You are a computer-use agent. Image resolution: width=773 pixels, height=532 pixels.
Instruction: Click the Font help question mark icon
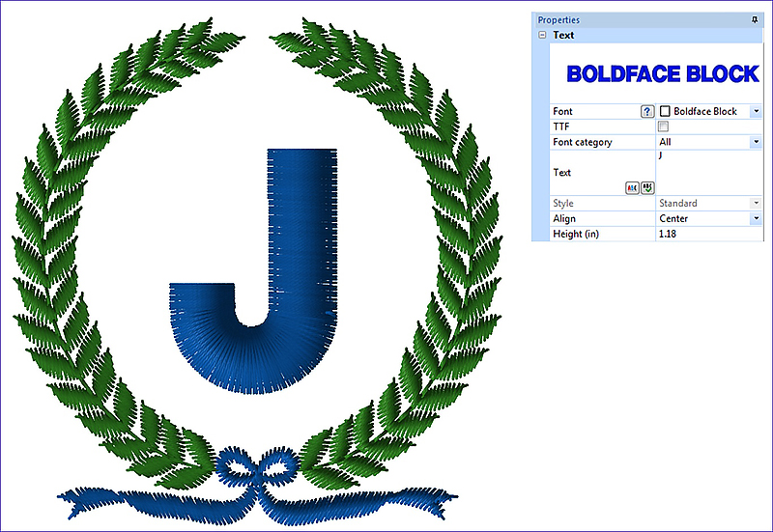pos(647,112)
